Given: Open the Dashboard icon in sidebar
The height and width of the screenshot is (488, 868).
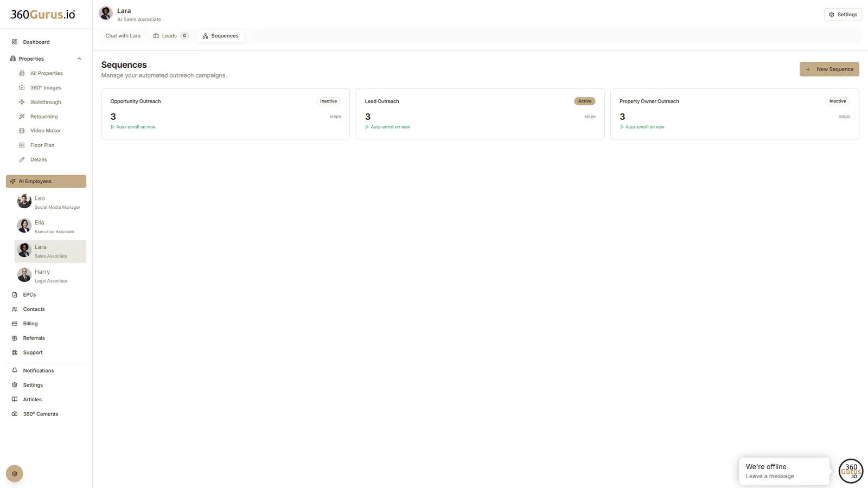Looking at the screenshot, I should click(x=15, y=42).
